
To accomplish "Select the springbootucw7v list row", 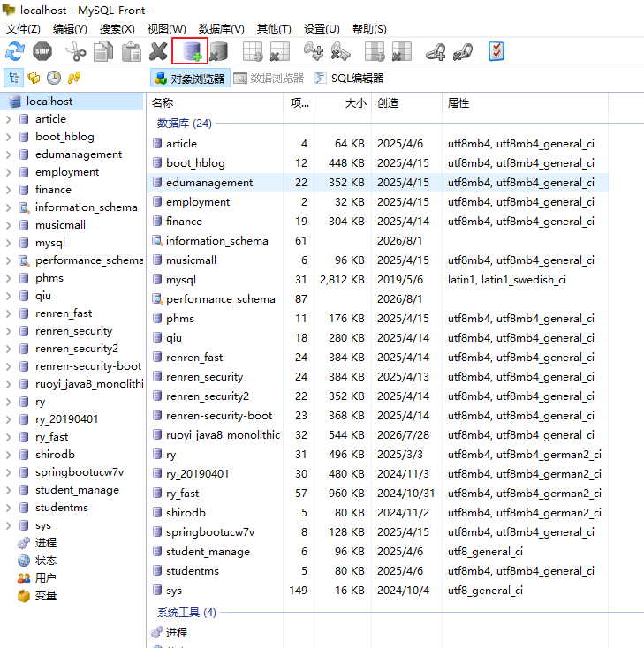I will click(x=377, y=532).
